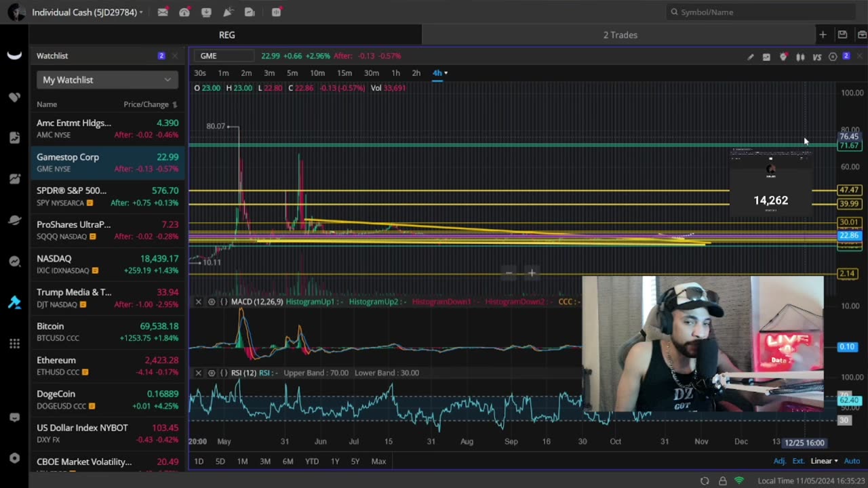
Task: Click the audio waveform icon in top bar
Action: coord(277,12)
